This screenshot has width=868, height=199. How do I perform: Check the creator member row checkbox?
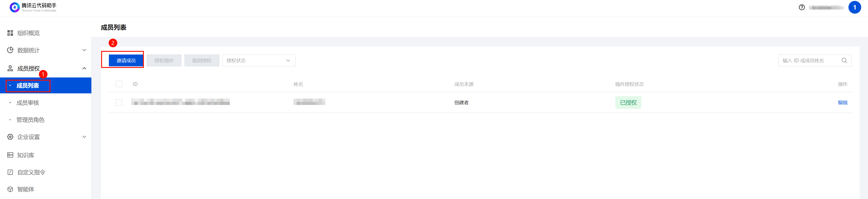pyautogui.click(x=119, y=102)
